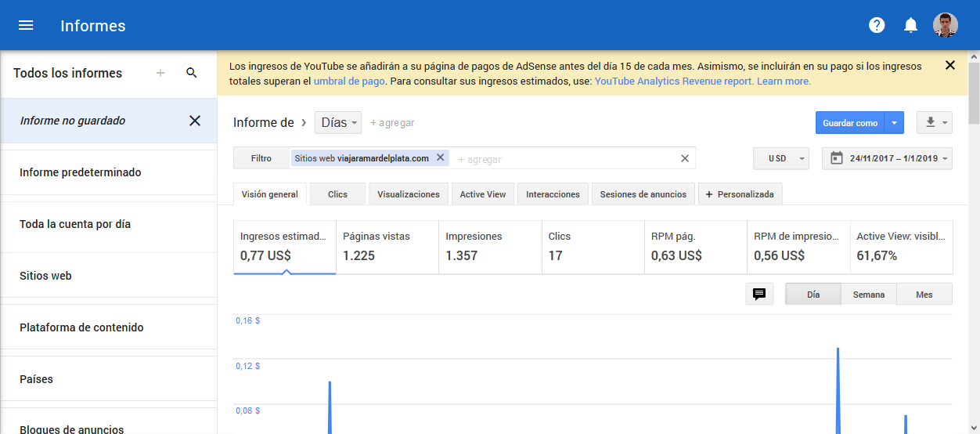Set chart granularity to Mes
Image resolution: width=980 pixels, height=434 pixels.
tap(924, 295)
